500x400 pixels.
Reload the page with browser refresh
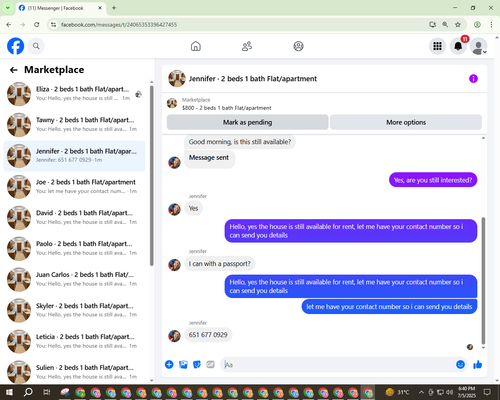37,25
